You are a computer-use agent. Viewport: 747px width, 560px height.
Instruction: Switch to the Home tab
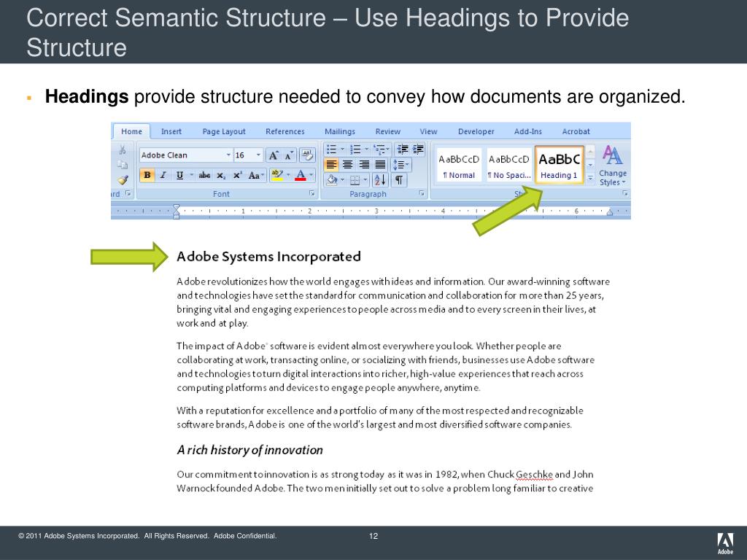point(131,131)
